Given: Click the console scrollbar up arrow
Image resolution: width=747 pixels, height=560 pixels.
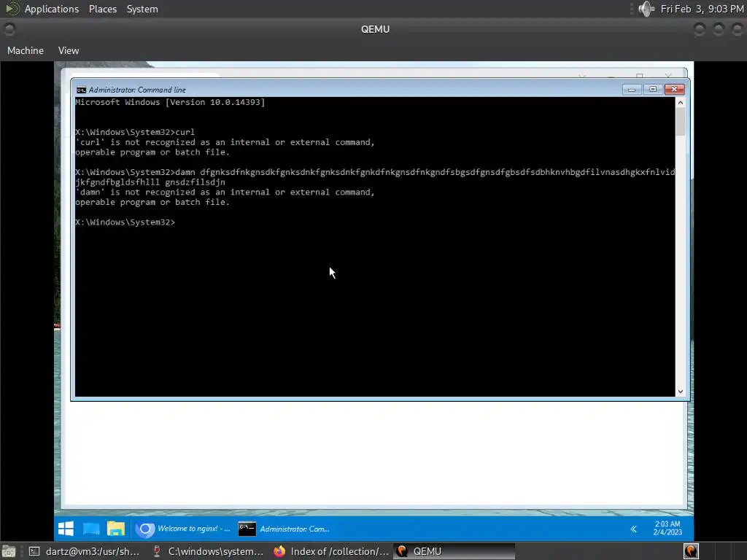Looking at the screenshot, I should (681, 102).
